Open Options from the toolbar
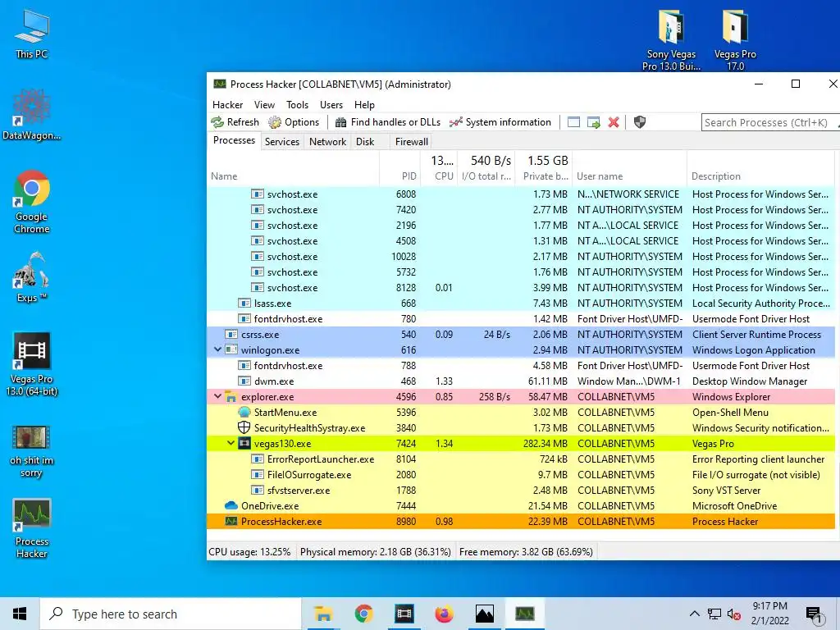Screen dimensions: 840x630 [294, 122]
